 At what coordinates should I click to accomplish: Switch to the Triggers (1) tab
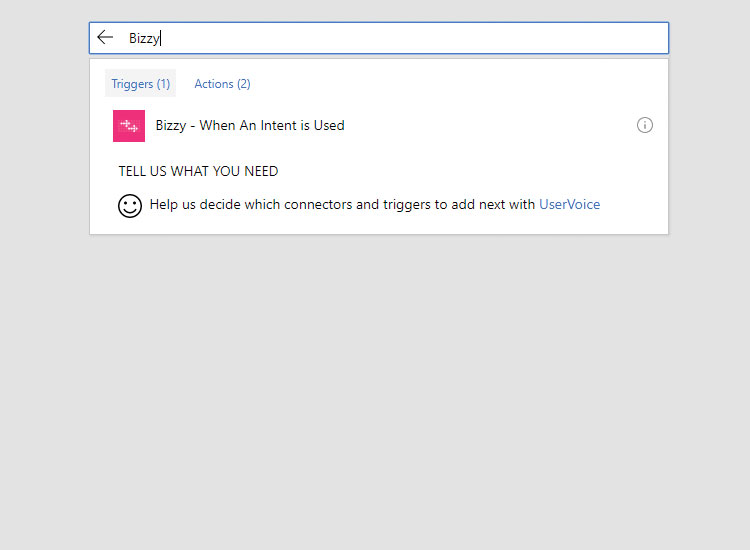pos(141,84)
